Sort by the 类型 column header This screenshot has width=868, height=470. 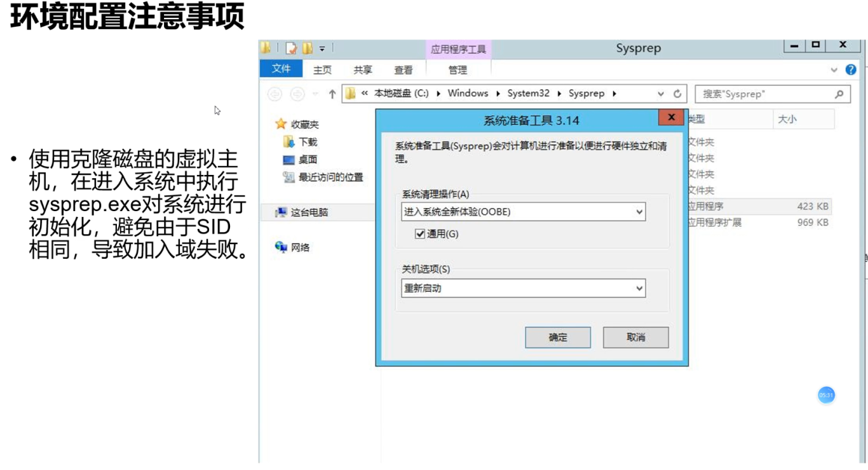(x=729, y=119)
